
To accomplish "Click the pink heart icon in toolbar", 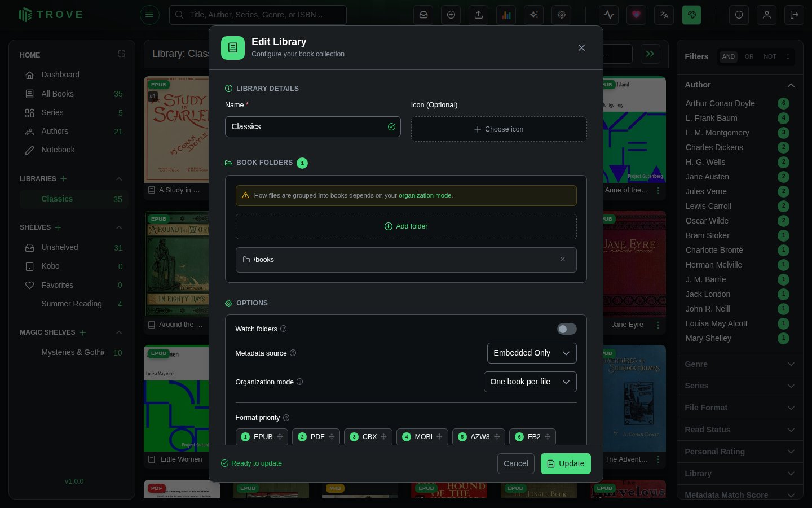I will click(637, 15).
